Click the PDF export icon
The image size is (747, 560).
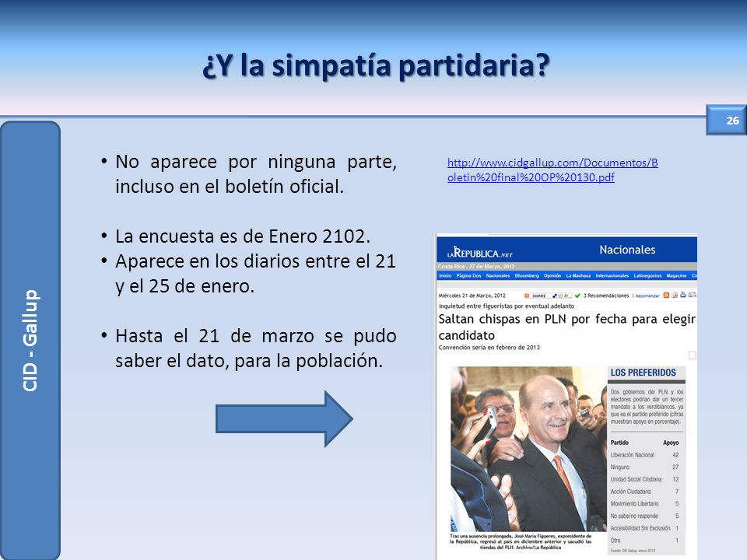pos(675,296)
